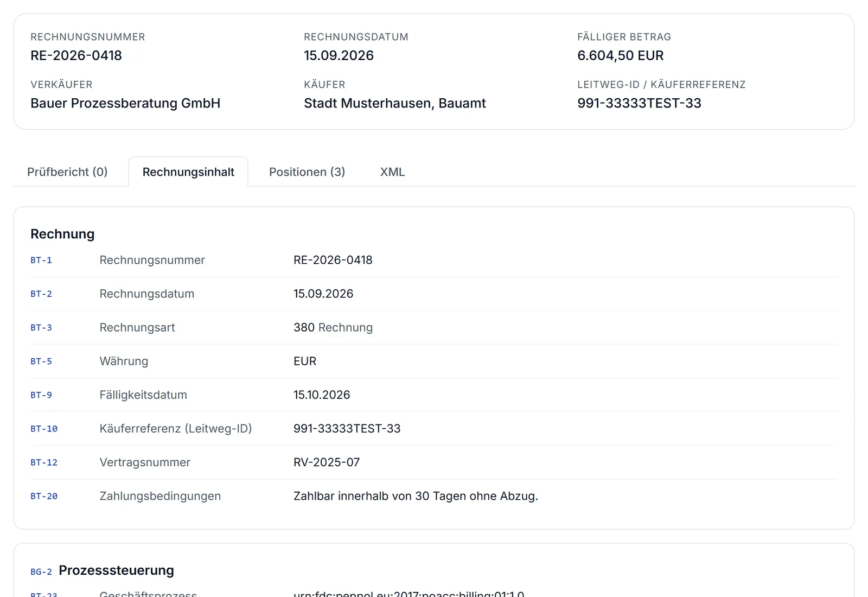Click the BG-2 group code
This screenshot has height=597, width=868.
tap(41, 572)
